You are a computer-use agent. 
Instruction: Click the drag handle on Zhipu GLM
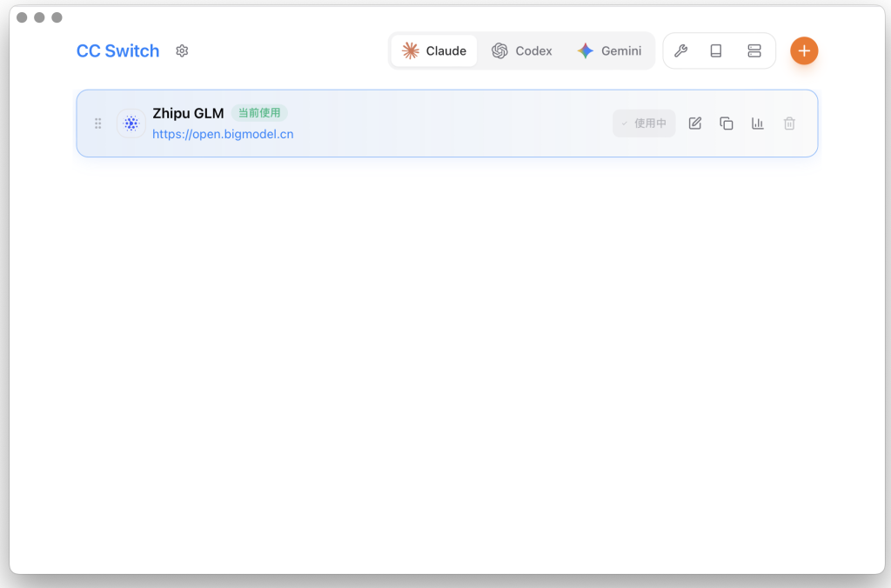click(x=98, y=124)
